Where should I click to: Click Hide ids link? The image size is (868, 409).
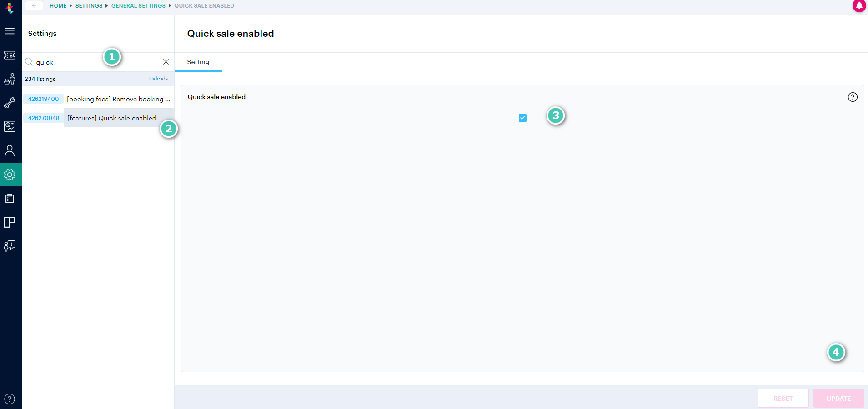158,79
